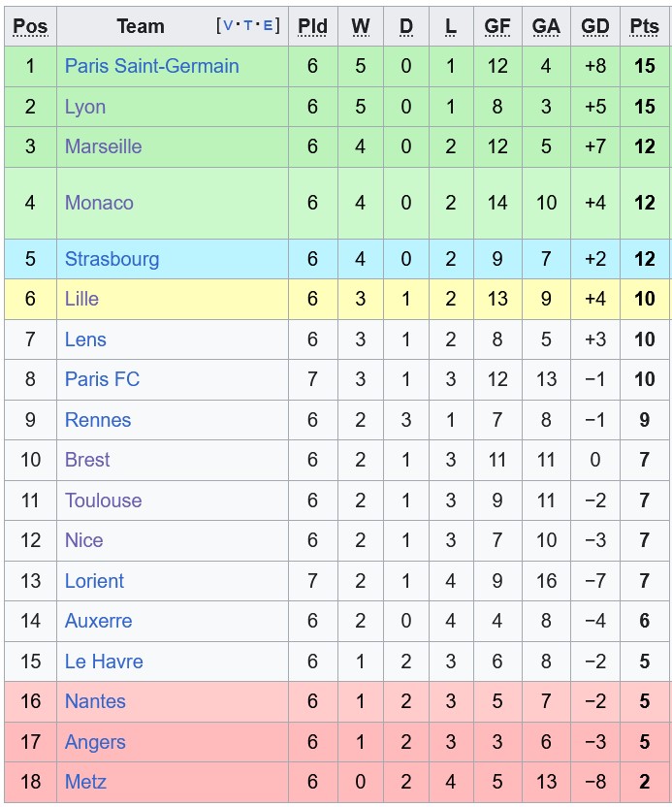Select the Le Havre team link
672x807 pixels.
point(104,662)
